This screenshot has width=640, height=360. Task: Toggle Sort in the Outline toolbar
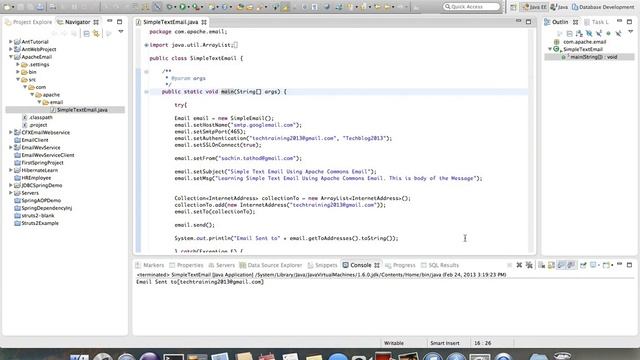pyautogui.click(x=579, y=33)
